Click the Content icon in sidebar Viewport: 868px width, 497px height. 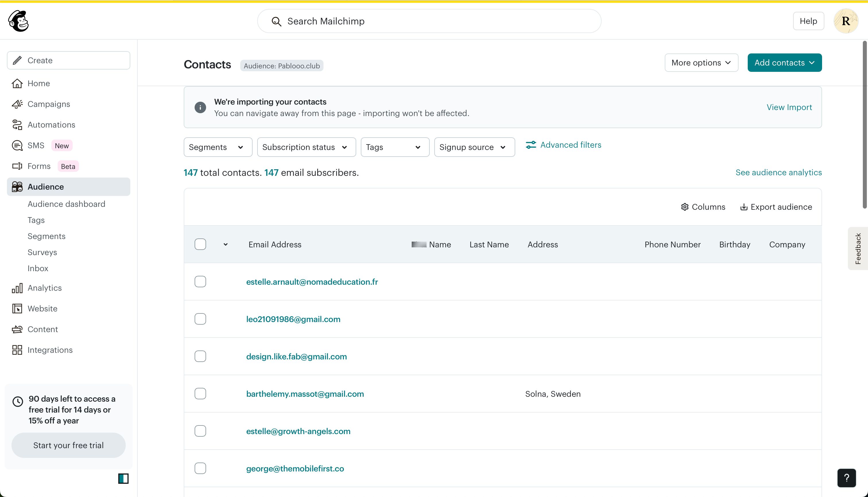17,330
